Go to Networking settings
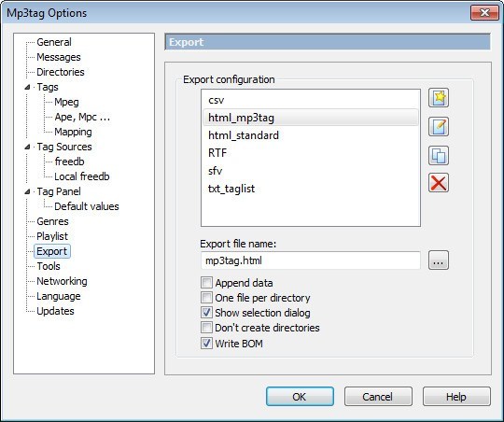This screenshot has height=422, width=504. coord(62,281)
